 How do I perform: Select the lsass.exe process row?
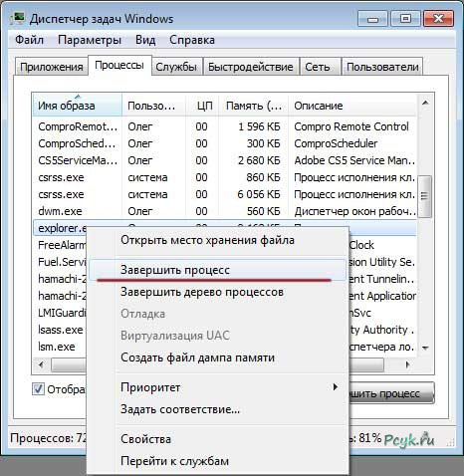coord(61,330)
